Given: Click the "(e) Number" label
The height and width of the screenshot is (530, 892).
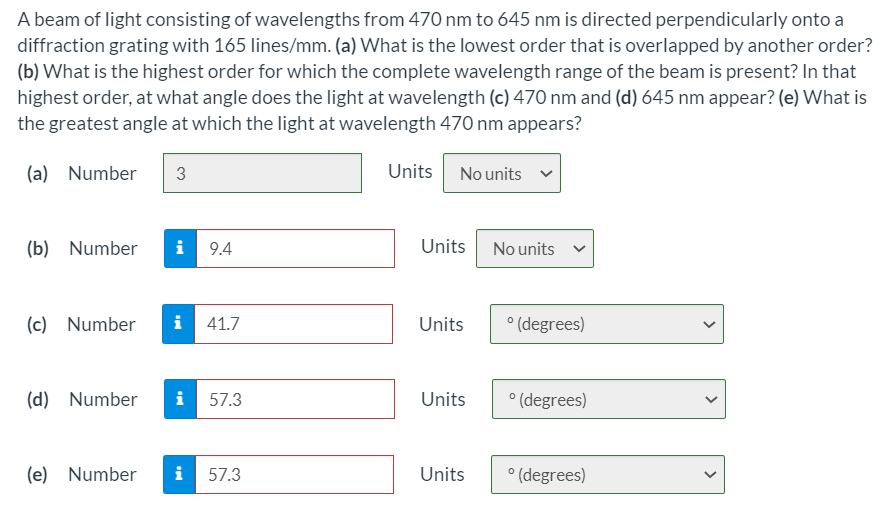Looking at the screenshot, I should click(x=83, y=474).
